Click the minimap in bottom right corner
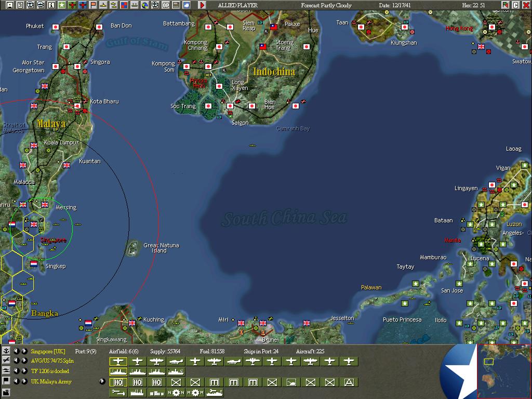Image resolution: width=532 pixels, height=399 pixels. 504,371
